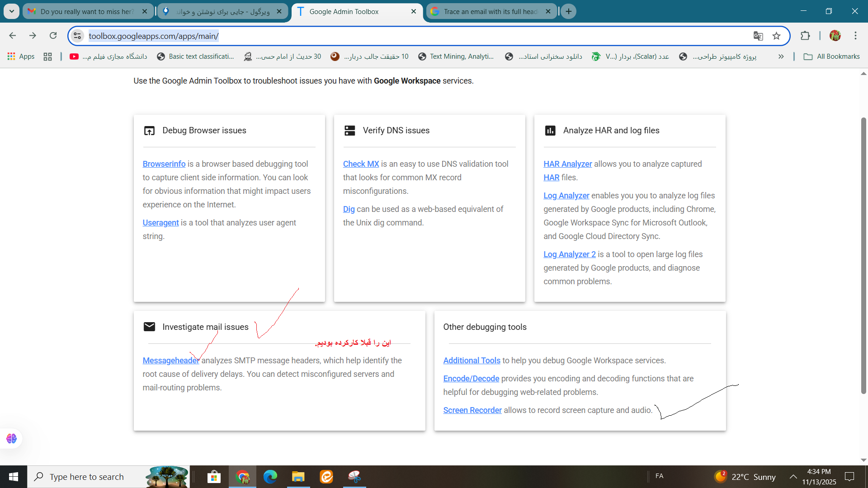
Task: Open the Extensions puzzle icon
Action: [x=805, y=36]
